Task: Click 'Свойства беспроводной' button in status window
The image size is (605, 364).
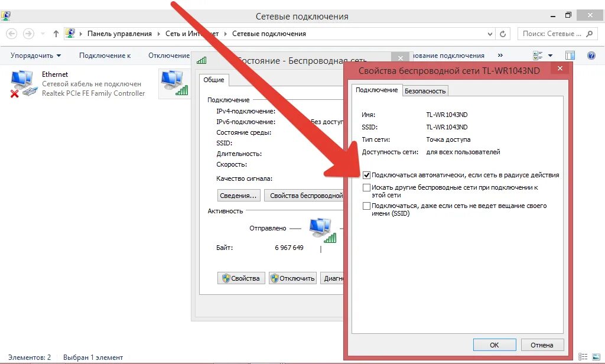Action: [x=304, y=196]
